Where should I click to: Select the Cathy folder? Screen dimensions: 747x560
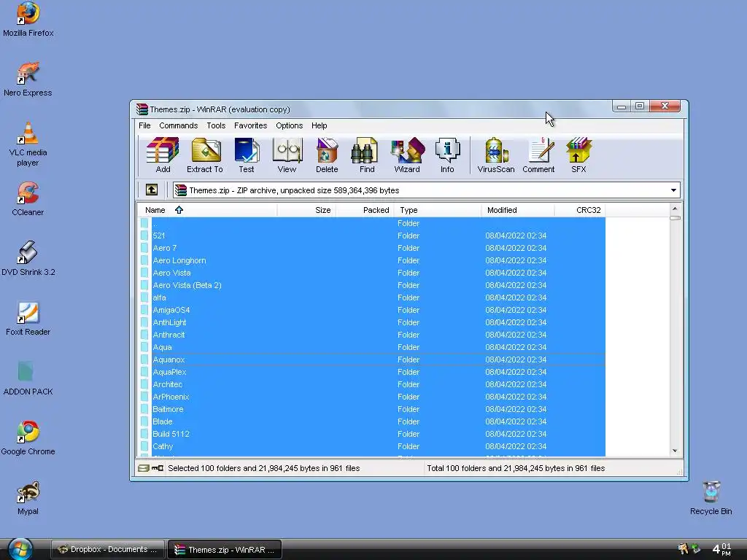click(371, 446)
